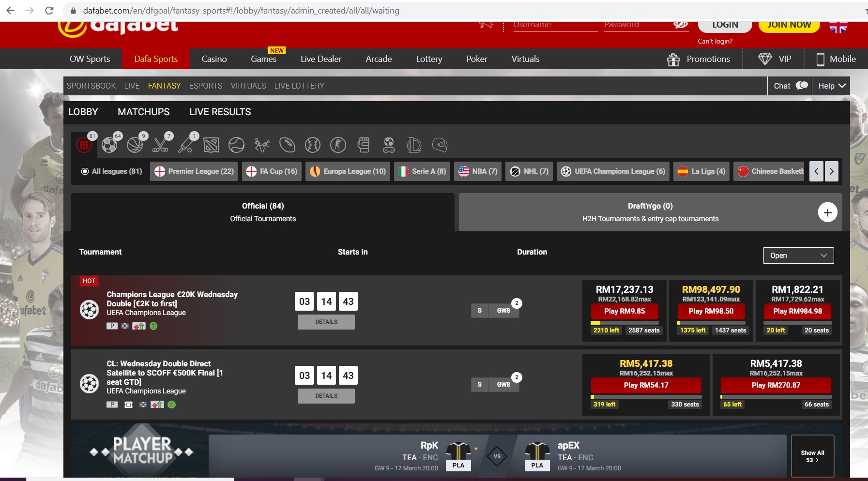Click the Username input field
The width and height of the screenshot is (868, 481).
pos(555,25)
